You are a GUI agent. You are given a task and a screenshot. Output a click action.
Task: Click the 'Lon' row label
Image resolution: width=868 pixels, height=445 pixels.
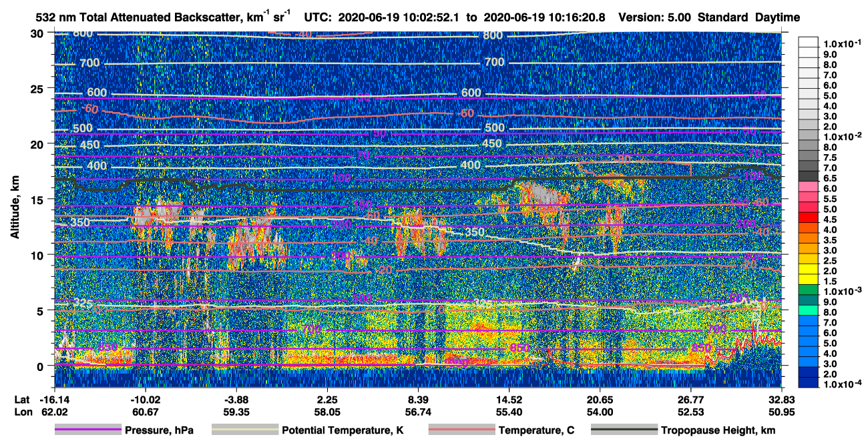click(22, 412)
